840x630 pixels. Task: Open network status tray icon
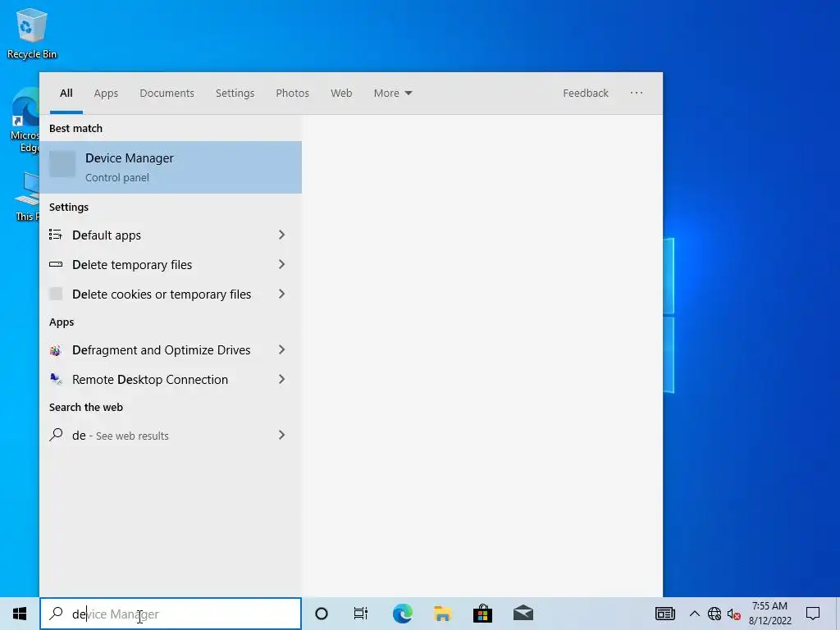pos(714,614)
